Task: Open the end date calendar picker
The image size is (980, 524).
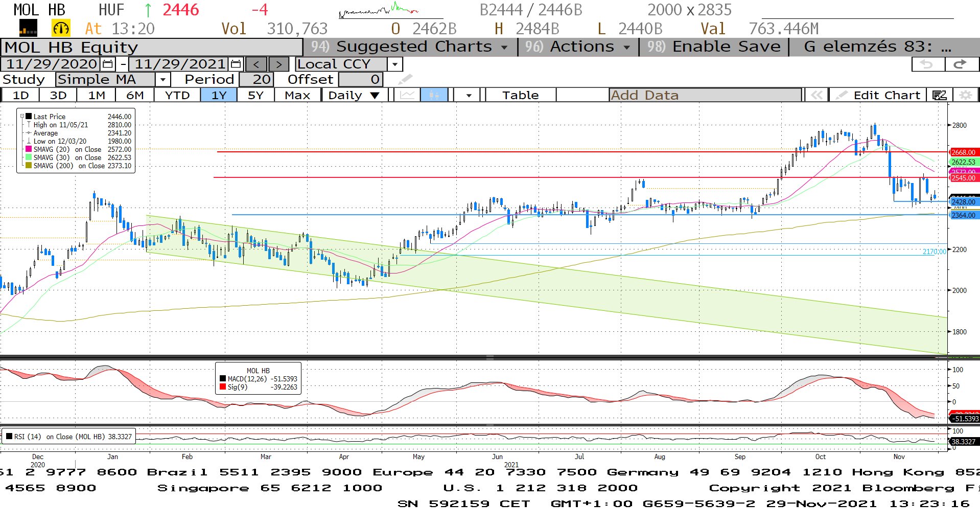Action: pyautogui.click(x=236, y=64)
